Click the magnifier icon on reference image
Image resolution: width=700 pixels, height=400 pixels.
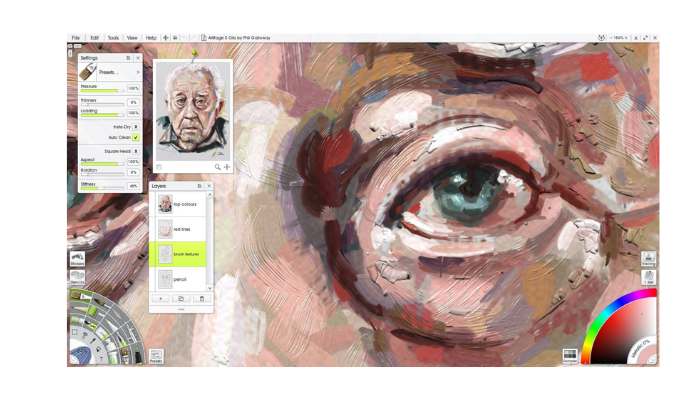[217, 167]
